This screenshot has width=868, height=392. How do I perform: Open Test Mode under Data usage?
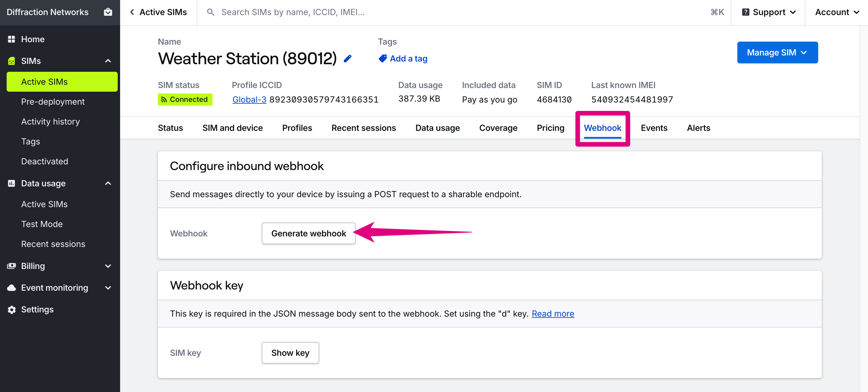coord(42,224)
